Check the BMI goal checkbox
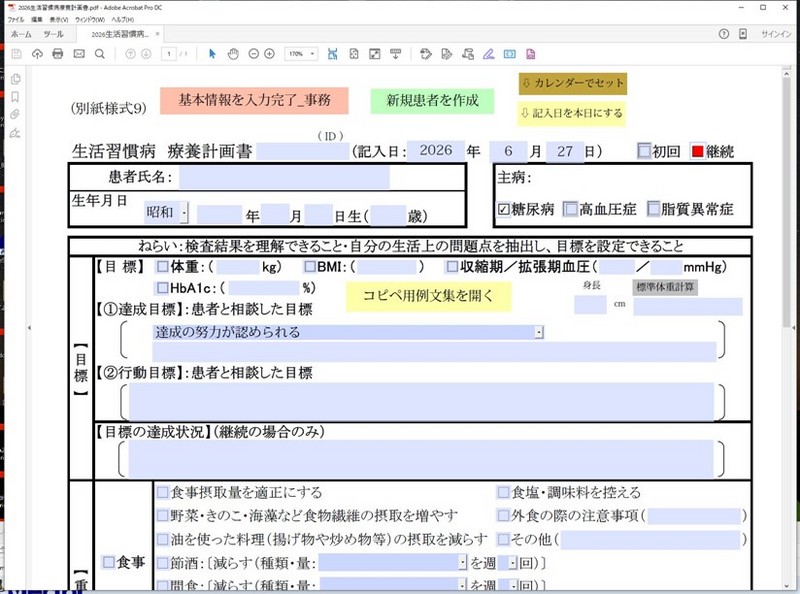 [x=310, y=266]
